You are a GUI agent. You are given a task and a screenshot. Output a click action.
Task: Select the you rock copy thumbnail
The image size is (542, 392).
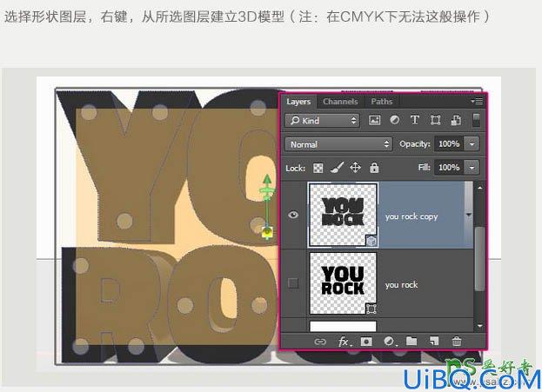(x=344, y=215)
